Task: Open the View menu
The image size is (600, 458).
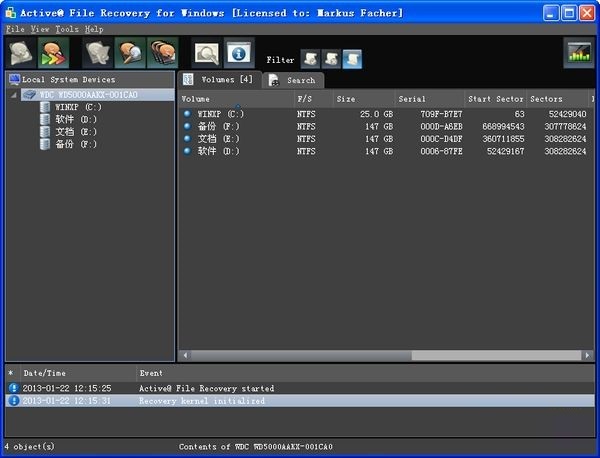Action: click(40, 29)
